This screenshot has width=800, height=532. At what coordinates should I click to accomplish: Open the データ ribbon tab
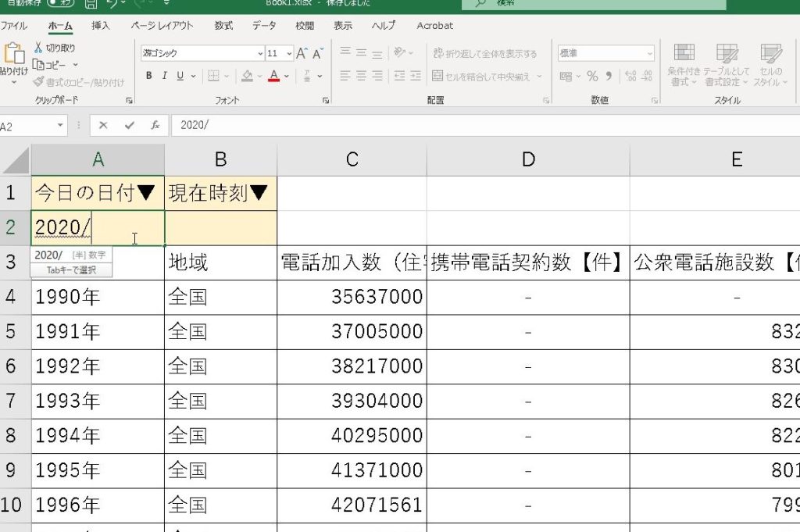[x=264, y=26]
